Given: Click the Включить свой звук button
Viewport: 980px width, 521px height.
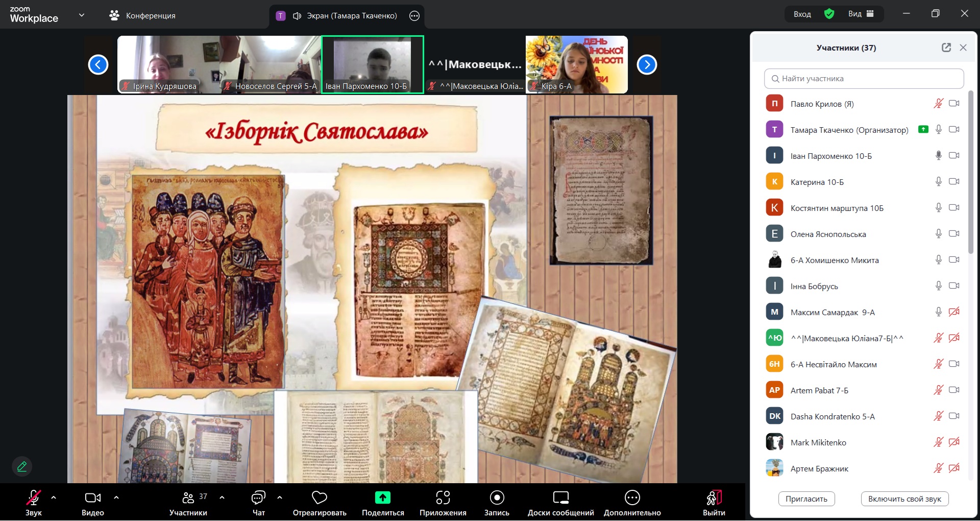Looking at the screenshot, I should coord(904,499).
